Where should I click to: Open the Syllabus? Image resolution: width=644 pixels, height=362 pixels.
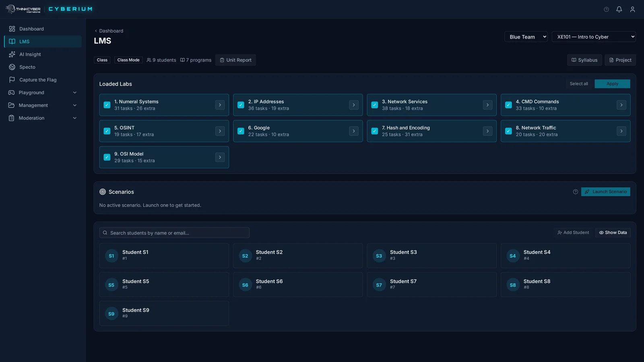[584, 60]
